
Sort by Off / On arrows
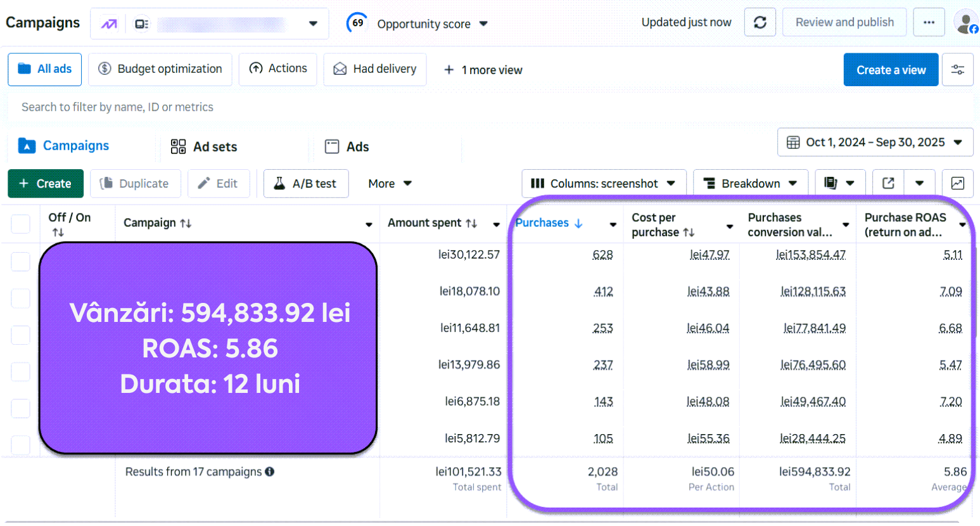coord(58,233)
